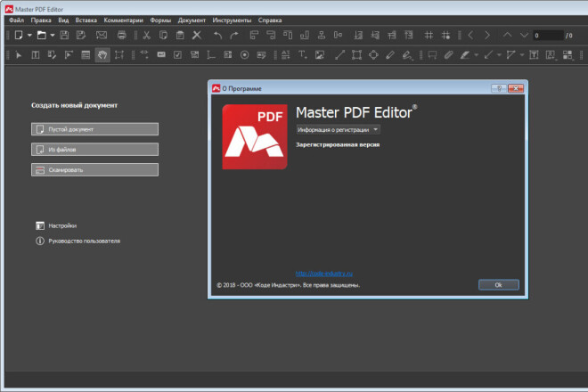Click the 'Сканировать' button
This screenshot has height=392, width=588.
coord(94,169)
